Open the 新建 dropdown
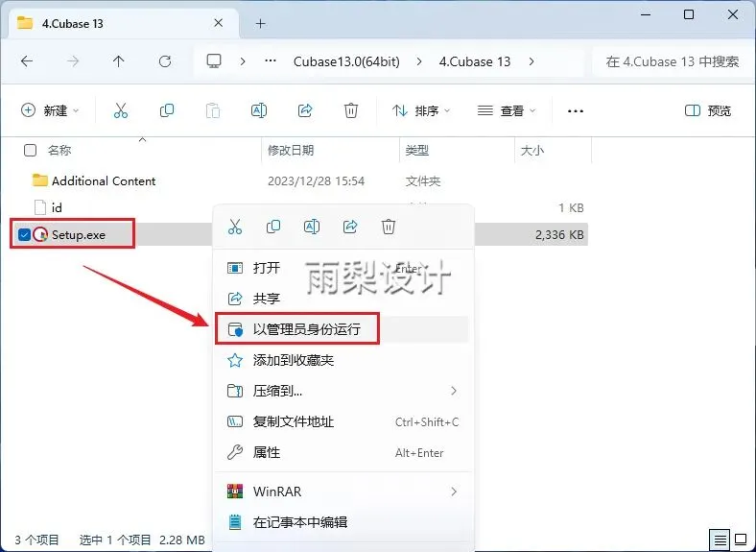This screenshot has width=756, height=552. (x=50, y=111)
